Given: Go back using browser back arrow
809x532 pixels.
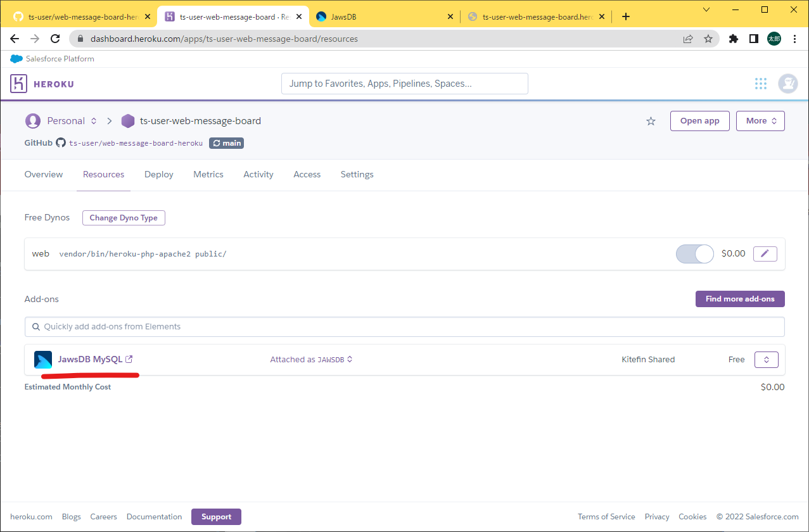Looking at the screenshot, I should [x=15, y=39].
